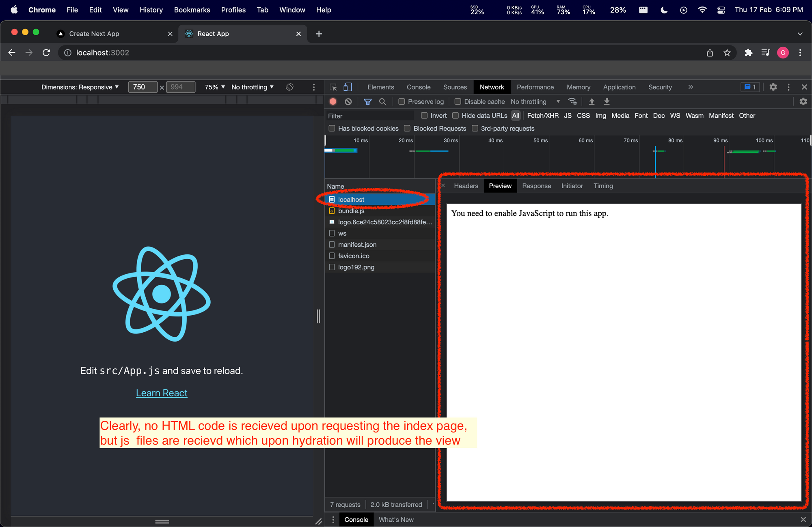Import HAR file with upload arrow
812x527 pixels.
(592, 101)
